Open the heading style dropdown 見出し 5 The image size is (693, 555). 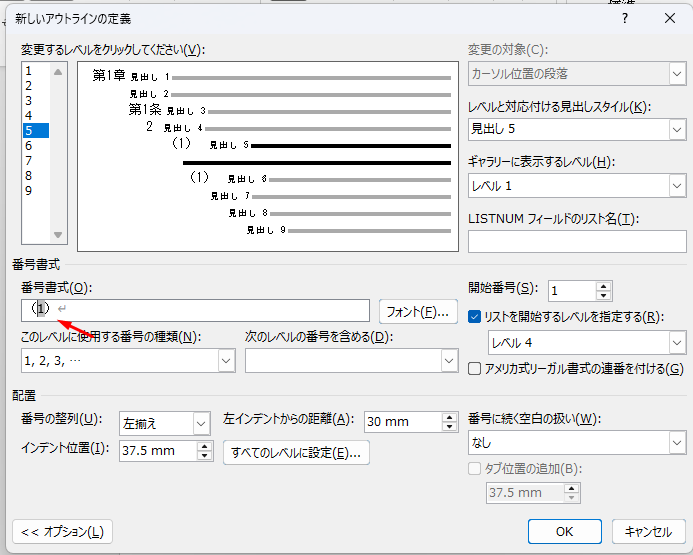(x=676, y=129)
